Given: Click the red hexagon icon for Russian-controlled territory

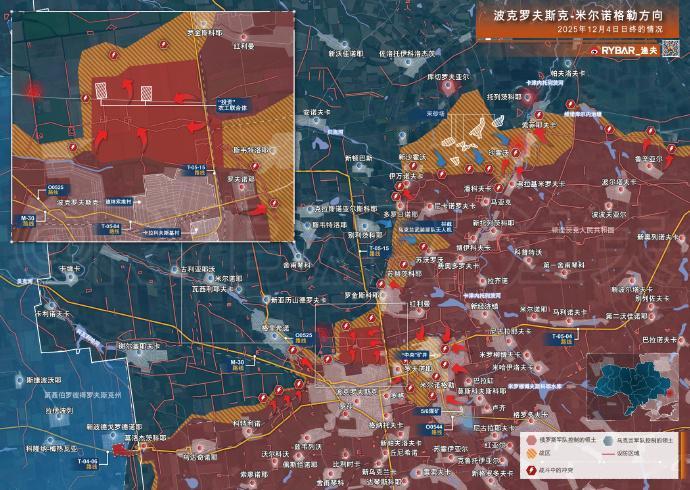Looking at the screenshot, I should 532,440.
